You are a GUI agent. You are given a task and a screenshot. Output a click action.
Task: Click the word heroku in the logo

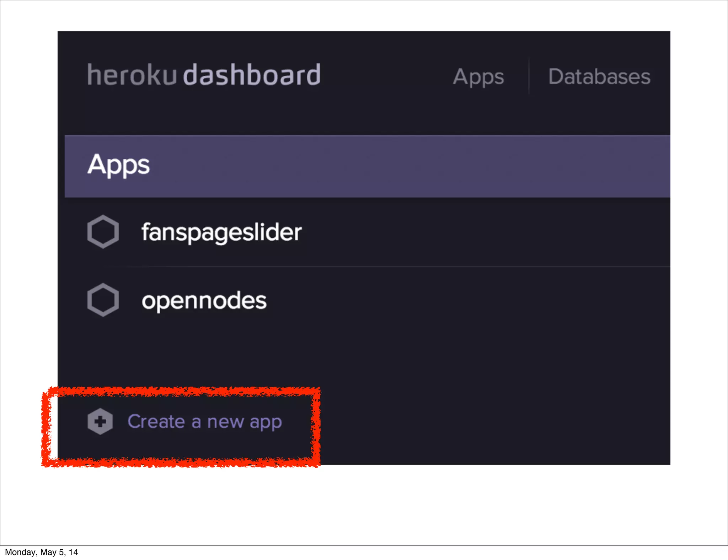click(x=132, y=75)
